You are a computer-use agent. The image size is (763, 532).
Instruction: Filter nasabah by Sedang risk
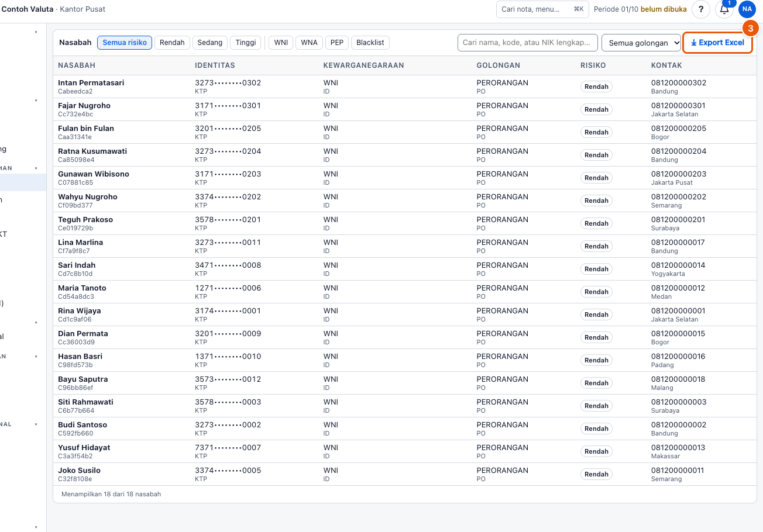pos(210,43)
